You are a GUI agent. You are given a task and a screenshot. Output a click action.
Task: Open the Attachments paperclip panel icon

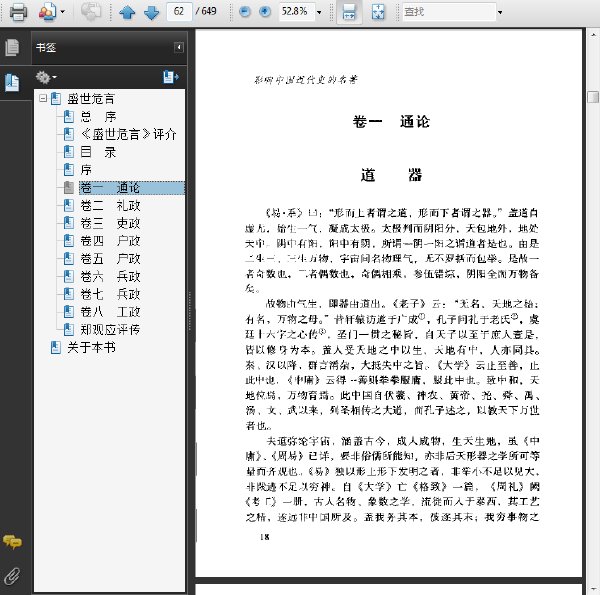coord(12,575)
